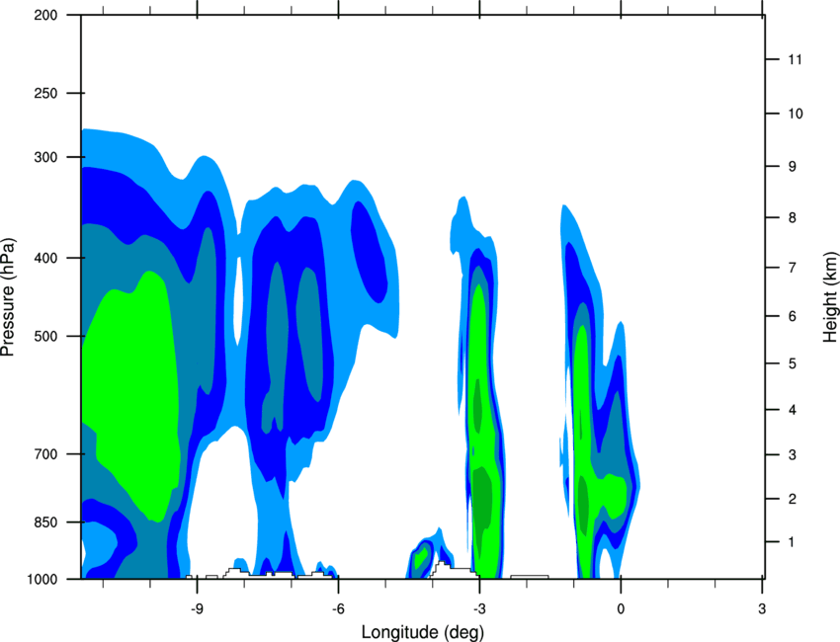This screenshot has height=642, width=840.
Task: Select the 400 pressure tick label
Action: (x=45, y=258)
